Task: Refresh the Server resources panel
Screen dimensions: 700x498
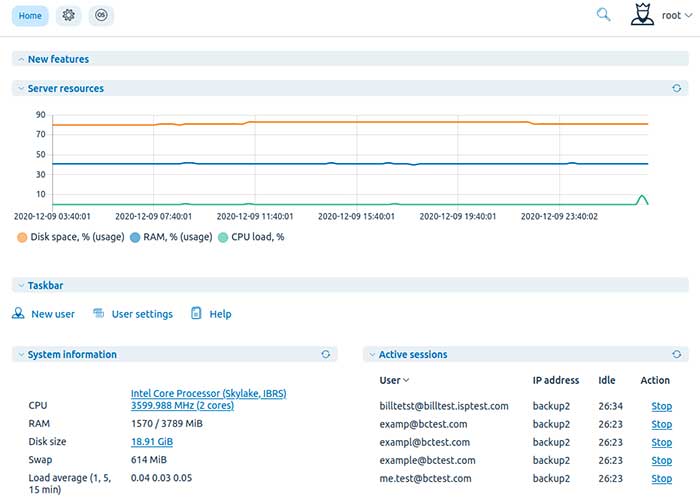Action: pyautogui.click(x=677, y=88)
